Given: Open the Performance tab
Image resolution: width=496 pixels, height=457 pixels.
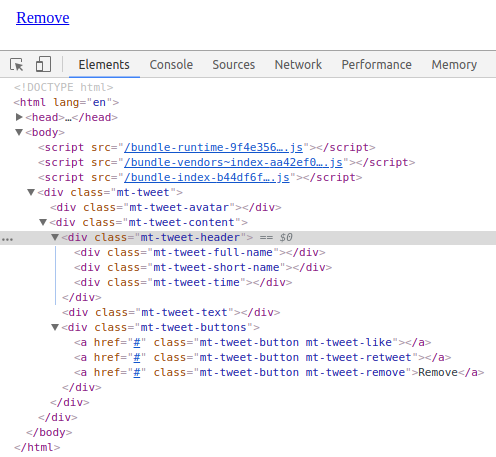Looking at the screenshot, I should (376, 64).
